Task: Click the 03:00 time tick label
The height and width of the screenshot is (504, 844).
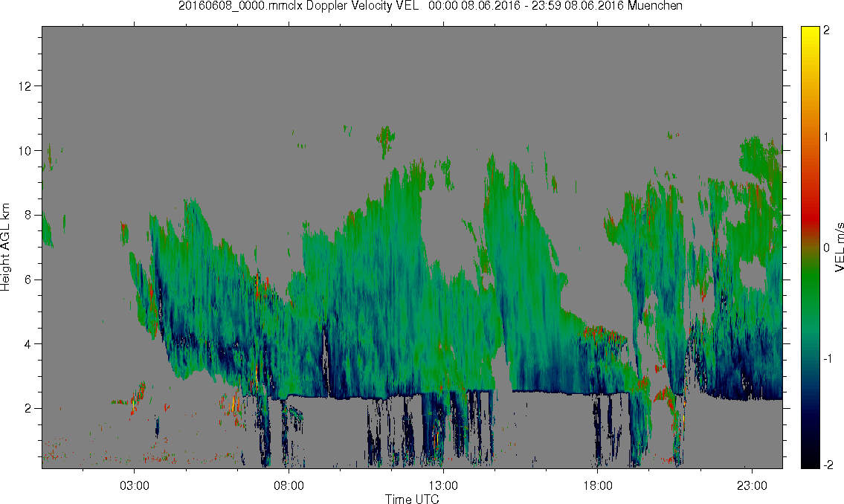Action: coord(134,485)
